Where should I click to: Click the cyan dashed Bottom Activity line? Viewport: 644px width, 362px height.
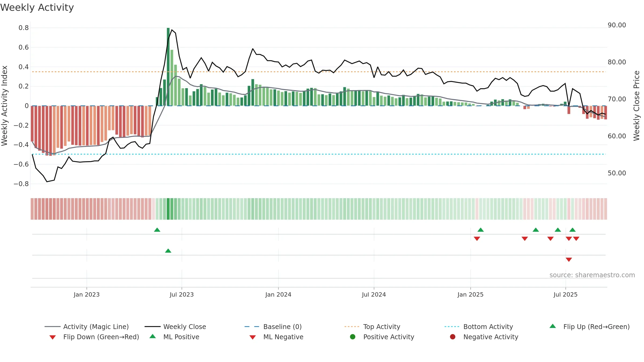tap(319, 154)
